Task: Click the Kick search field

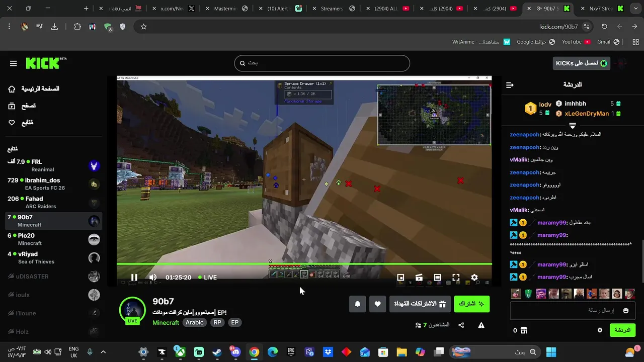Action: [322, 63]
